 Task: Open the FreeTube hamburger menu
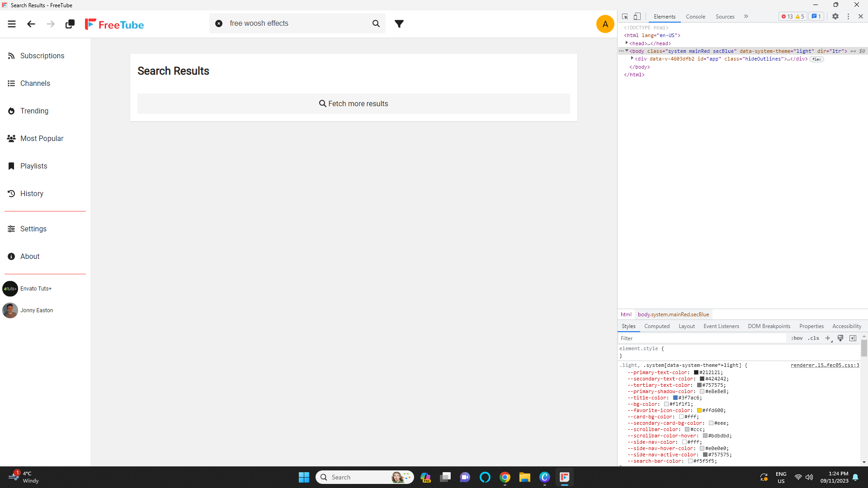tap(12, 23)
